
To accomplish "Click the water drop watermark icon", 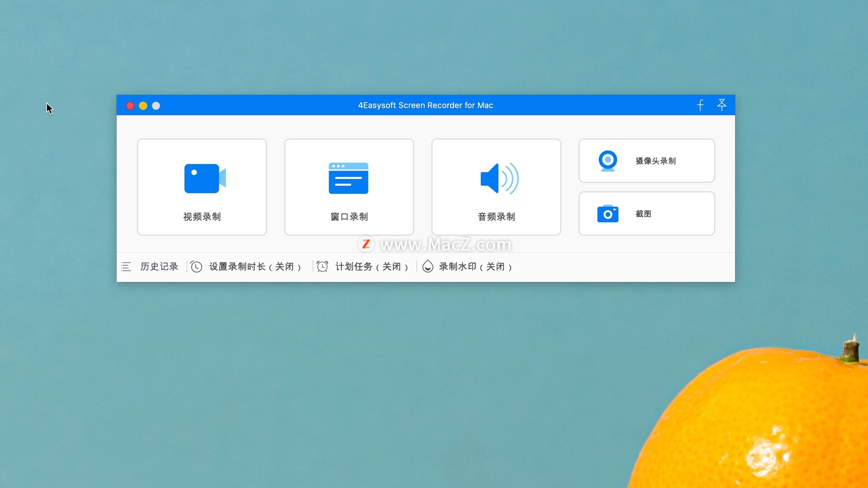I will tap(428, 267).
